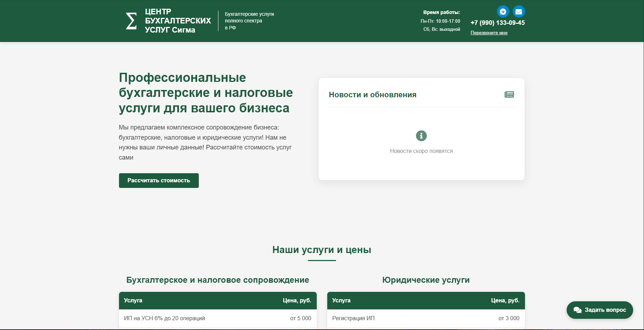644x330 pixels.
Task: Click the Новости и обновления panel title
Action: [373, 94]
